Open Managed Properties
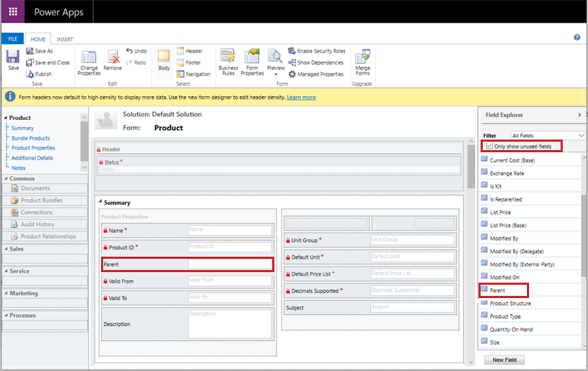The height and width of the screenshot is (371, 588). pos(316,74)
